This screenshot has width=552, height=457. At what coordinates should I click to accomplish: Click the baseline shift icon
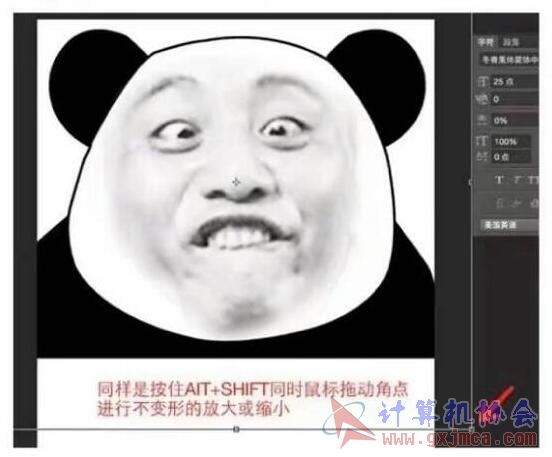482,157
